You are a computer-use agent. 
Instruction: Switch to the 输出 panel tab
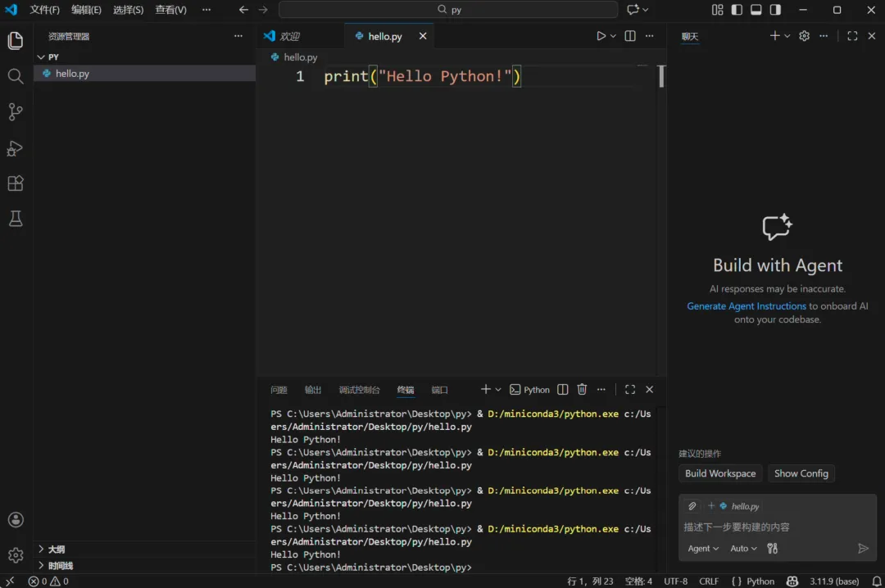tap(313, 390)
